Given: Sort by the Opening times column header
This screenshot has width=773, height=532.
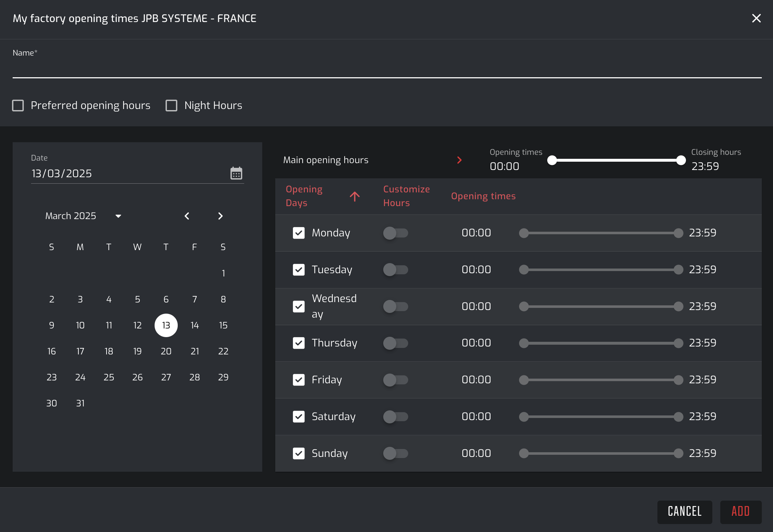Looking at the screenshot, I should coord(483,196).
